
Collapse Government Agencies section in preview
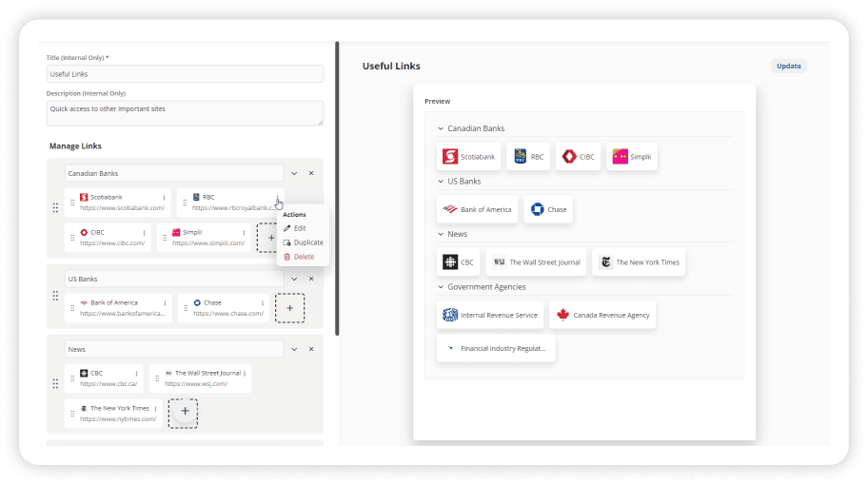441,286
